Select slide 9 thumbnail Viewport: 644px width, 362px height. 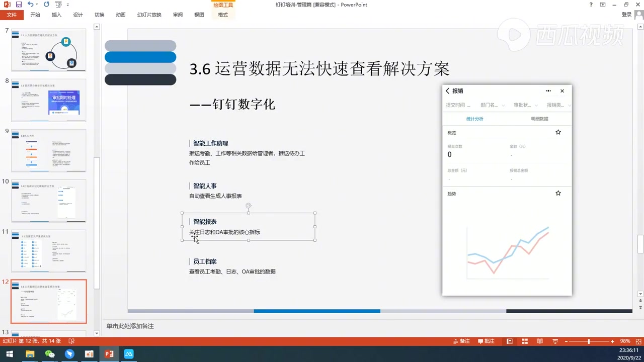[x=49, y=150]
